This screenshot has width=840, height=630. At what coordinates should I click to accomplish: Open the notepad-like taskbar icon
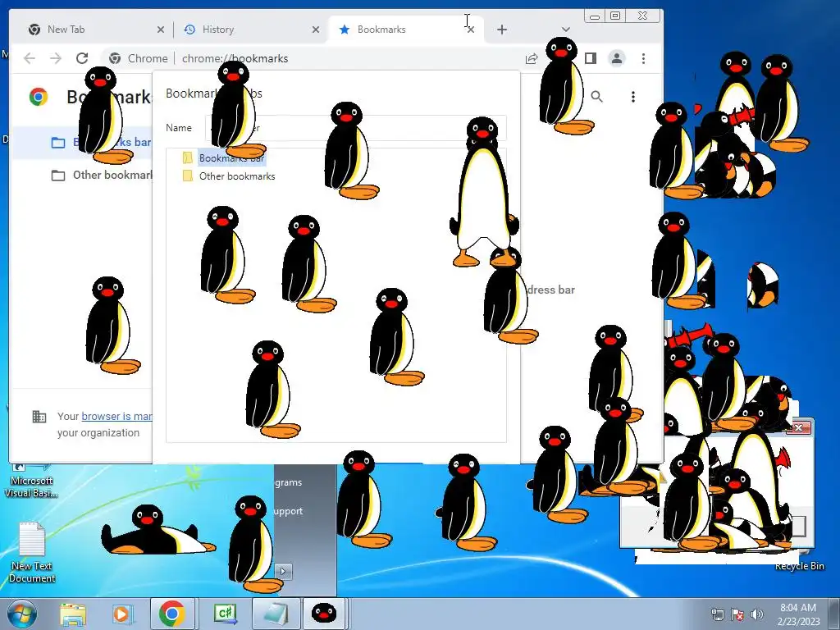275,614
